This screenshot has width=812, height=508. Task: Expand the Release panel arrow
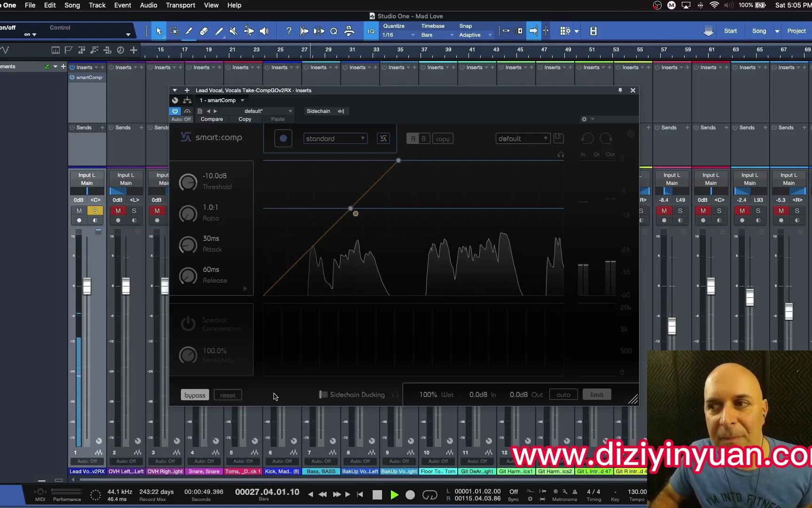pos(245,288)
